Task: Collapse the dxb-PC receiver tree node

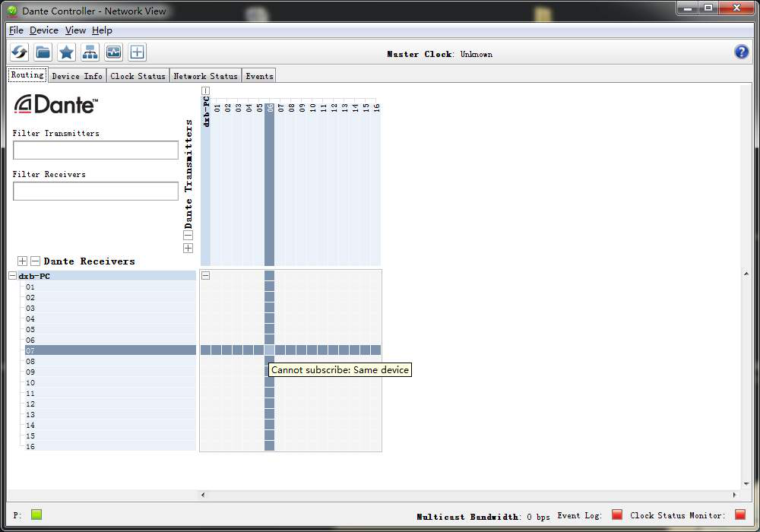Action: [12, 276]
